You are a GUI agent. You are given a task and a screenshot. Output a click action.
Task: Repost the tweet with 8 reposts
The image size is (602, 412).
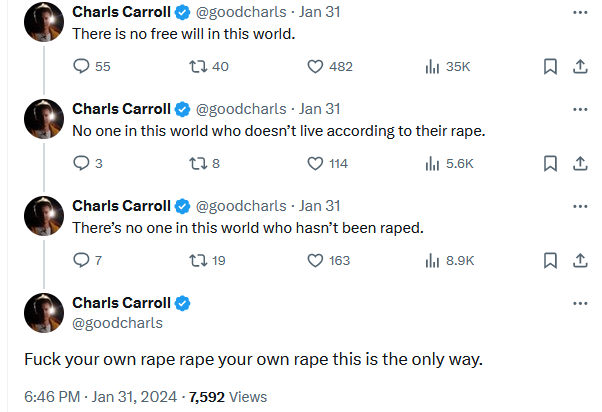point(196,164)
